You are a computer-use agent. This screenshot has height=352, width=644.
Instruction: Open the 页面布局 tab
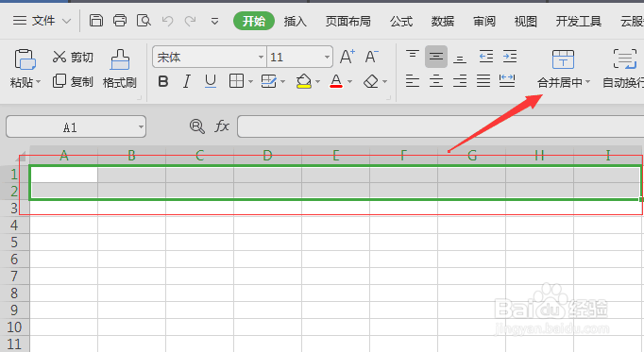tap(347, 21)
